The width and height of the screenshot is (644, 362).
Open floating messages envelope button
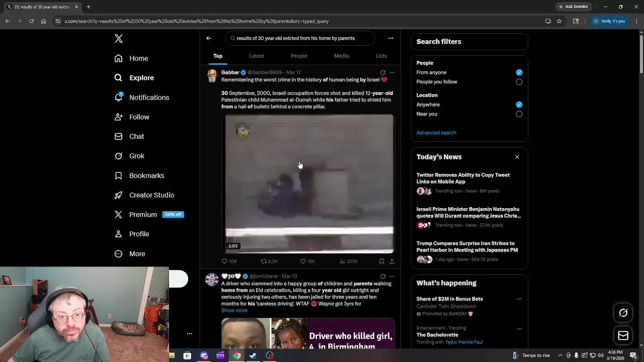tap(623, 335)
